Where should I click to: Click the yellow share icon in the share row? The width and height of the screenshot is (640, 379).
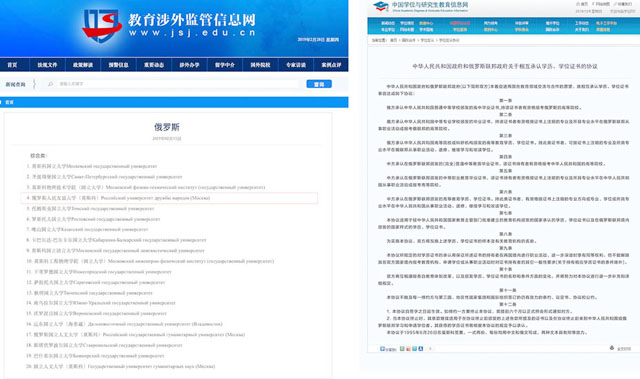(402, 348)
